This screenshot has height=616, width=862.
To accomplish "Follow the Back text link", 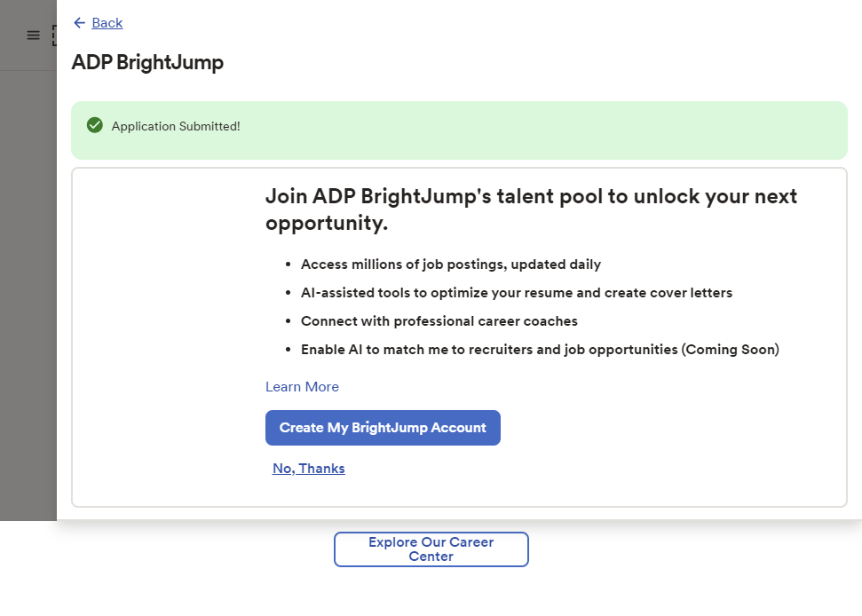I will pyautogui.click(x=107, y=23).
